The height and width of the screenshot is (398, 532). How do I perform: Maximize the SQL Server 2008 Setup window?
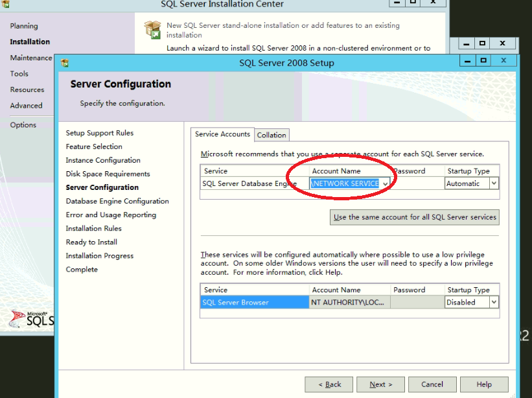pyautogui.click(x=483, y=61)
